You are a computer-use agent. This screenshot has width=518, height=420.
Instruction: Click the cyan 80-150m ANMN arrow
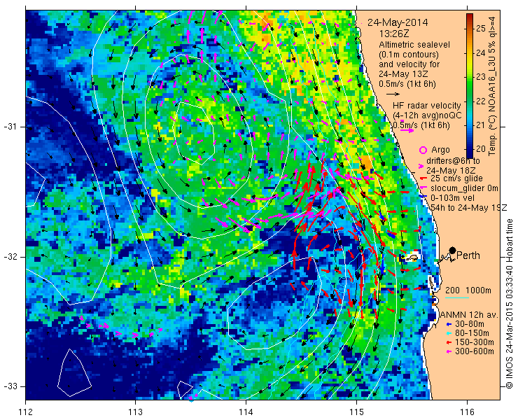(x=448, y=333)
